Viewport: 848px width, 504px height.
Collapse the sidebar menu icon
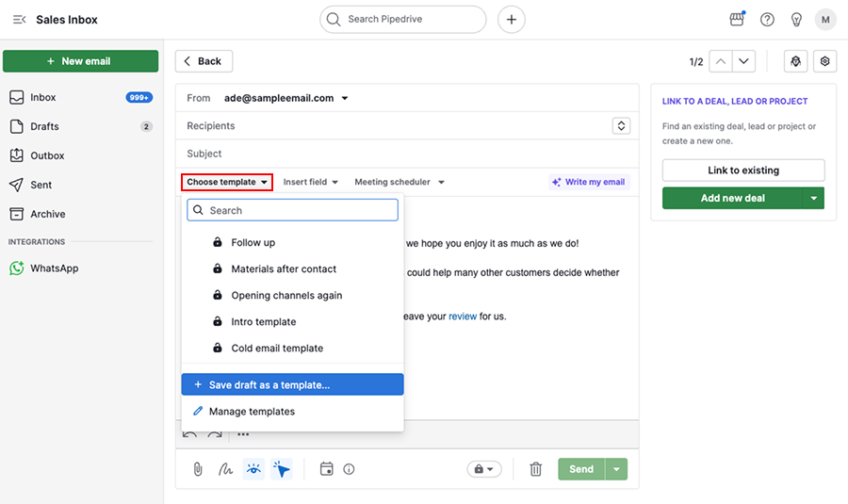(x=19, y=20)
